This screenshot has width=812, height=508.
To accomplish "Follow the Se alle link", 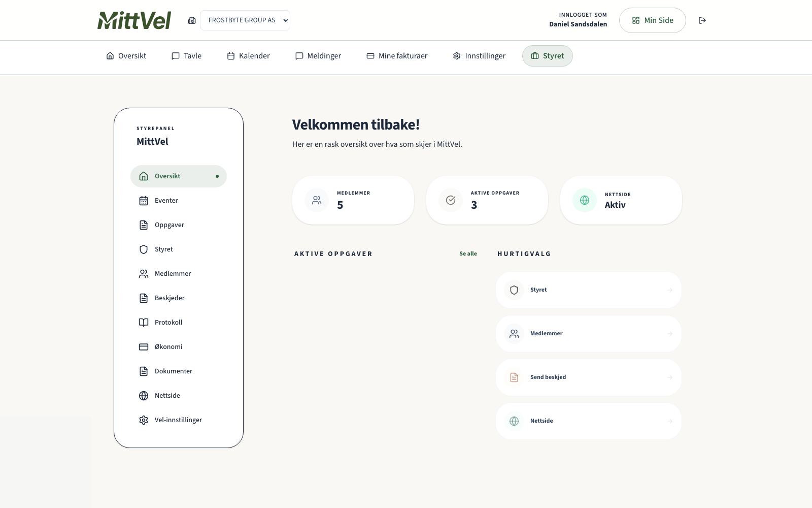I will point(468,253).
